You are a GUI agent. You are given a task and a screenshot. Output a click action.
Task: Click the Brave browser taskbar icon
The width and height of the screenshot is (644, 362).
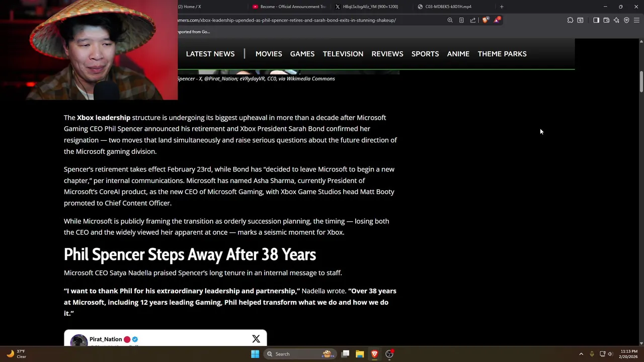(x=374, y=354)
